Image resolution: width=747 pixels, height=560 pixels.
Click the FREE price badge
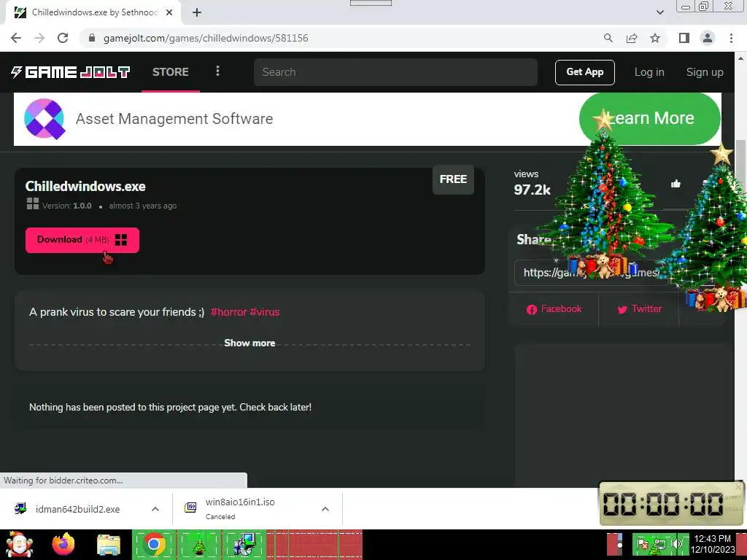(453, 179)
